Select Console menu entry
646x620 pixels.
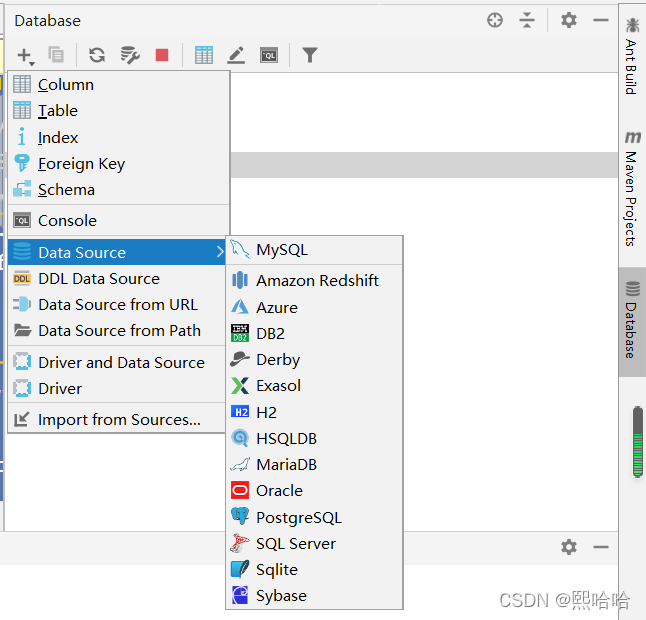[119, 221]
